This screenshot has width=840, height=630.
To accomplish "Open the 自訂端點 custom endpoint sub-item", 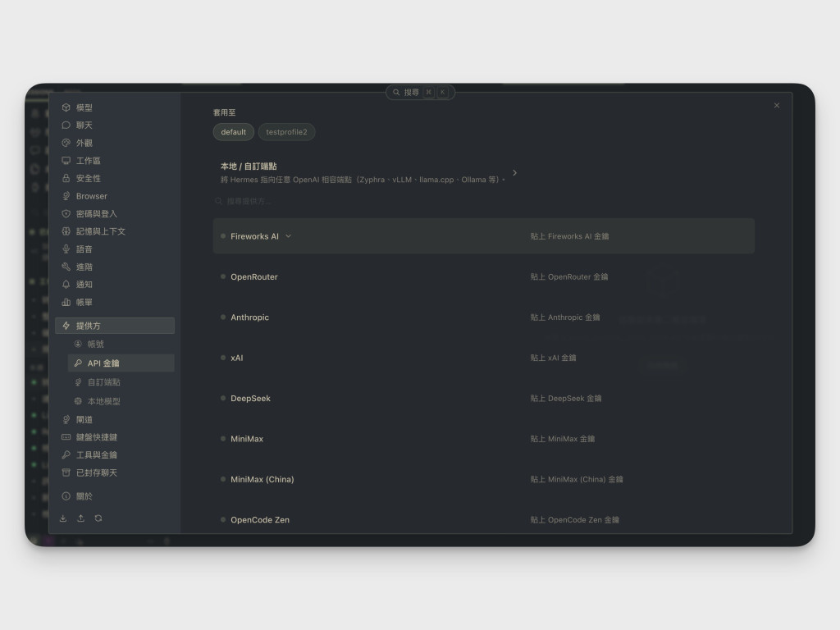I will pos(121,382).
